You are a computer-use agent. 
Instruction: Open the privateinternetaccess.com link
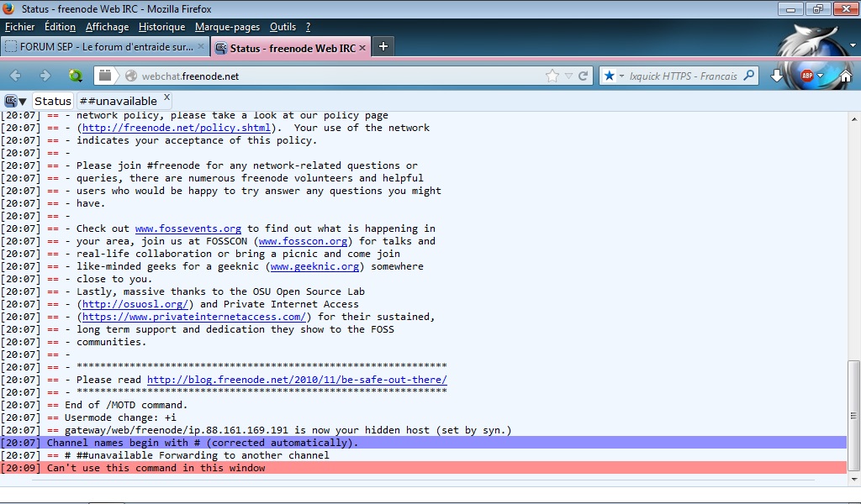[194, 317]
